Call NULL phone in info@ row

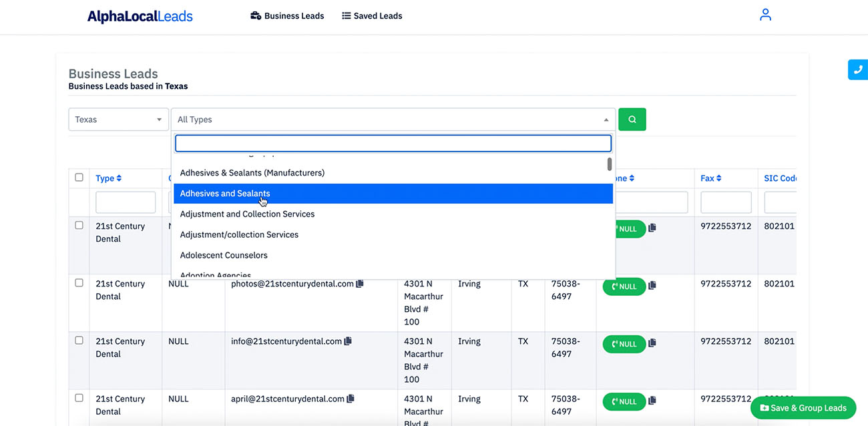624,344
